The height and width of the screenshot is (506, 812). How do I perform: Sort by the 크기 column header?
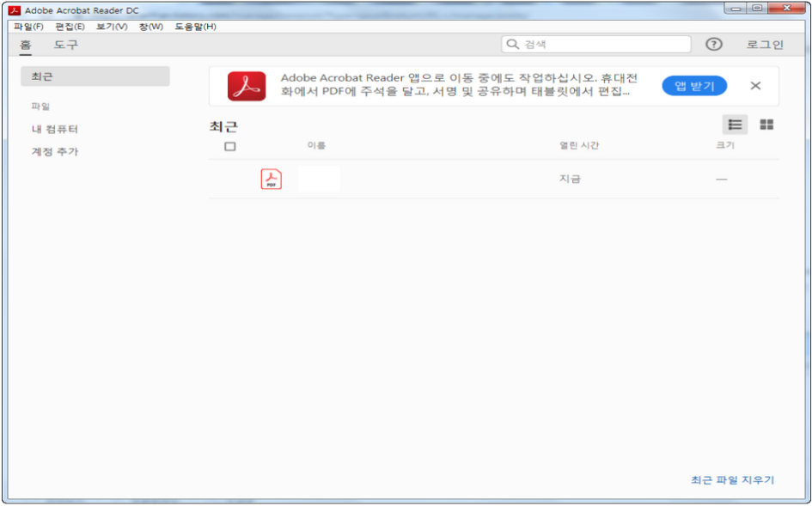click(725, 145)
